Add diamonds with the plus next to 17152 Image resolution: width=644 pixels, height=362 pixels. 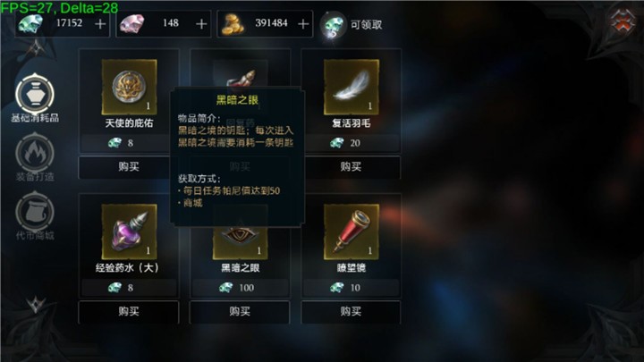[x=100, y=24]
